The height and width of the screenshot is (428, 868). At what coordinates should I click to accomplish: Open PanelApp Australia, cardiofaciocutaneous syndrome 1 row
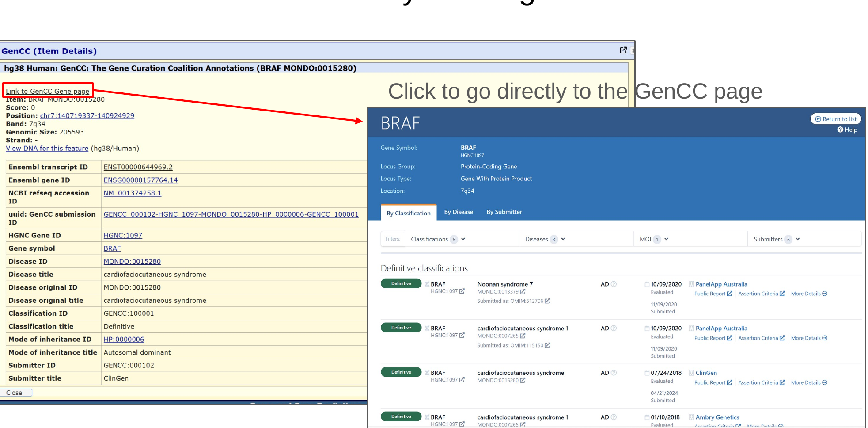(721, 329)
